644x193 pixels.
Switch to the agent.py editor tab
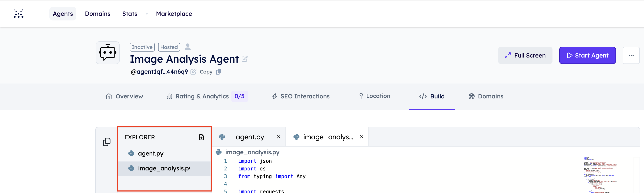[249, 137]
